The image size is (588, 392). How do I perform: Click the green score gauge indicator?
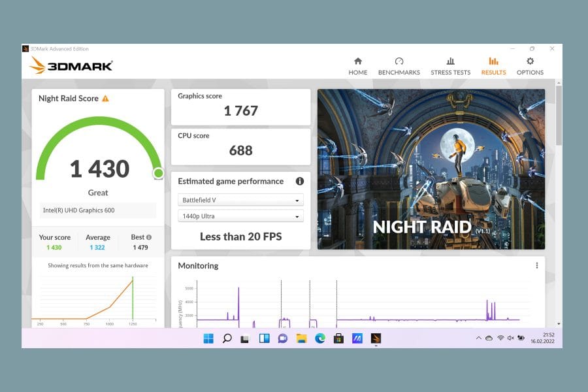tap(158, 173)
